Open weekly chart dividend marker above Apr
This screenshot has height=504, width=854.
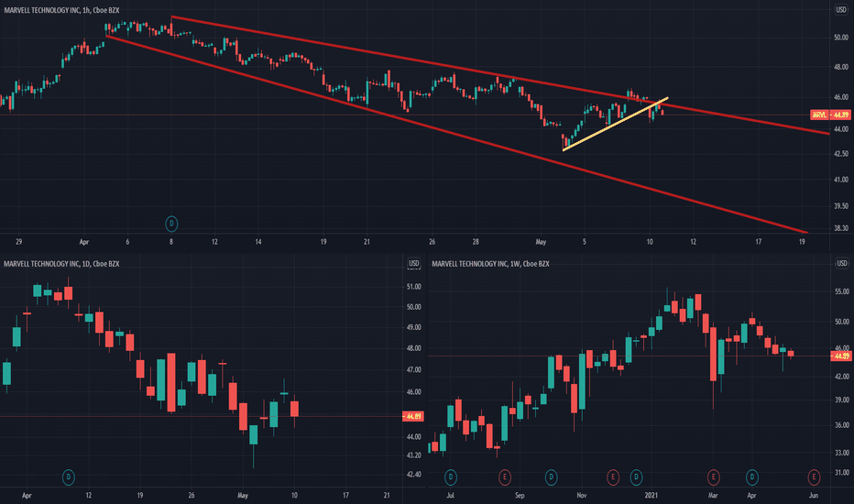pyautogui.click(x=752, y=477)
